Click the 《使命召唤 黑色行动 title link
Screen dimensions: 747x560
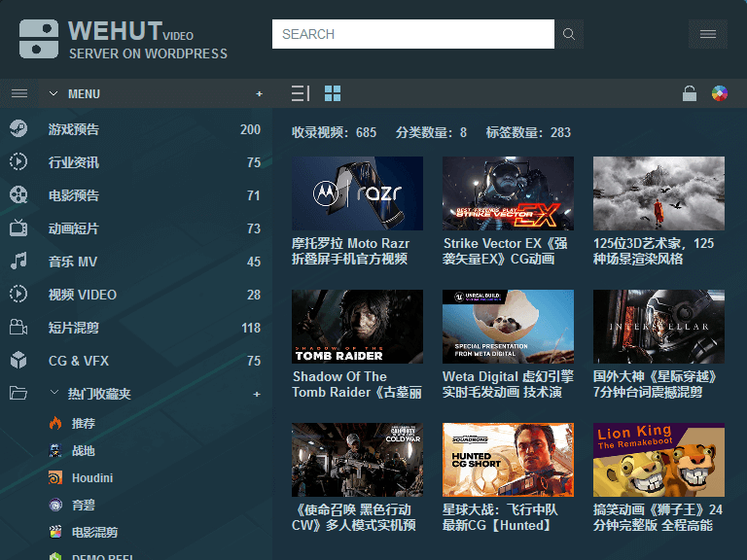coord(354,517)
